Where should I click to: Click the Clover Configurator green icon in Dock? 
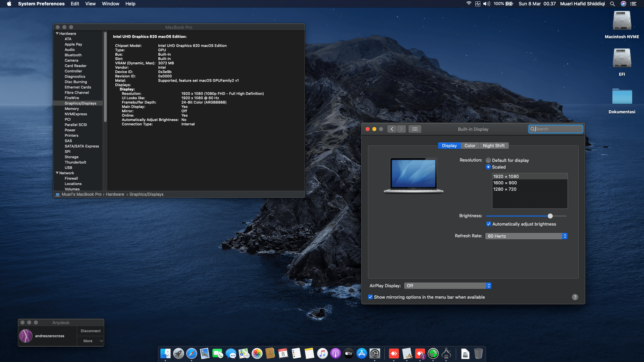[x=433, y=353]
